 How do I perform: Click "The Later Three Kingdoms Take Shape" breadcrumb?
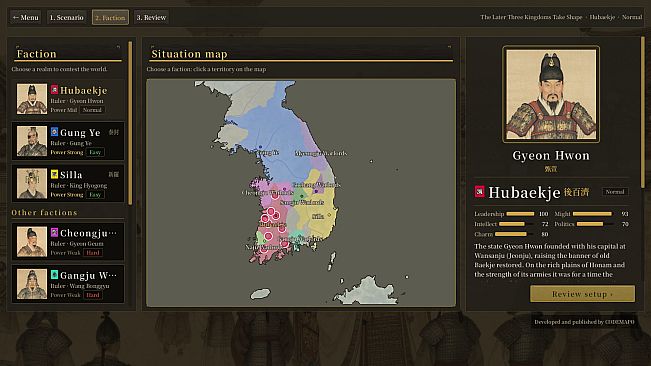click(531, 17)
